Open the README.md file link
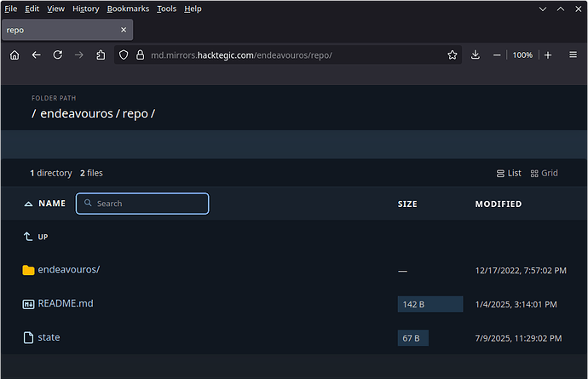The image size is (588, 379). [66, 303]
